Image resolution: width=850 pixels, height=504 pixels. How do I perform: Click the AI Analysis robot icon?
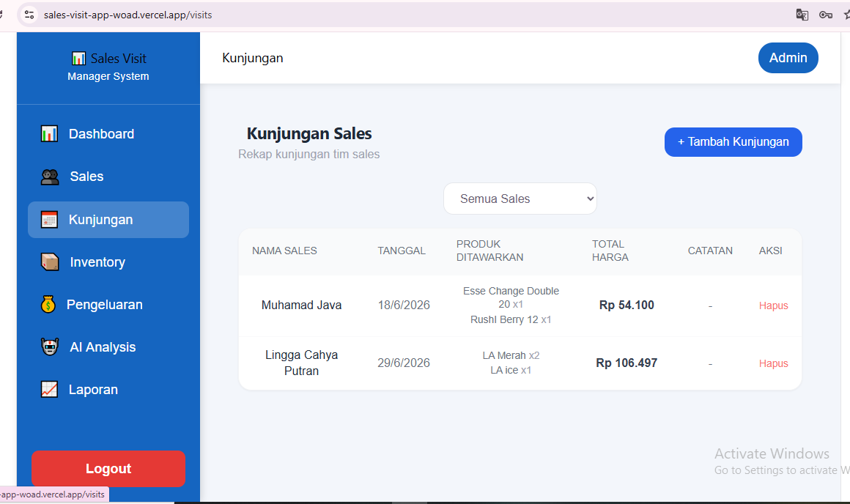tap(50, 346)
